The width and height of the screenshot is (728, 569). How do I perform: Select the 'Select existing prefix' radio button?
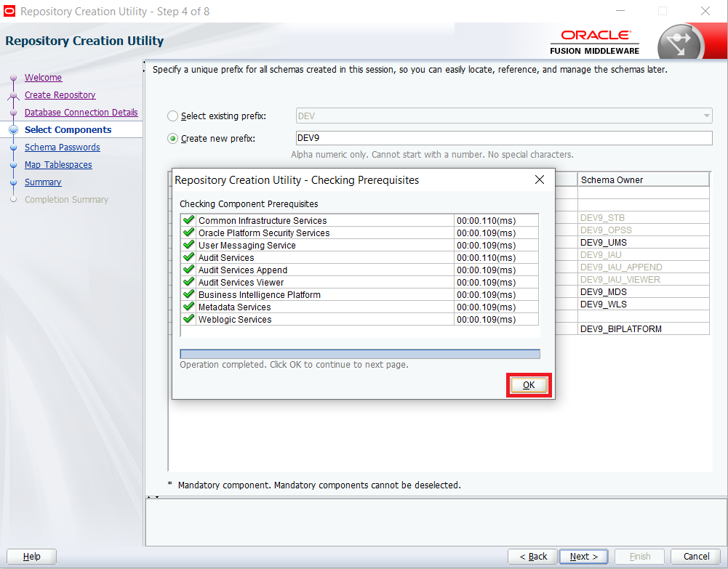(172, 116)
